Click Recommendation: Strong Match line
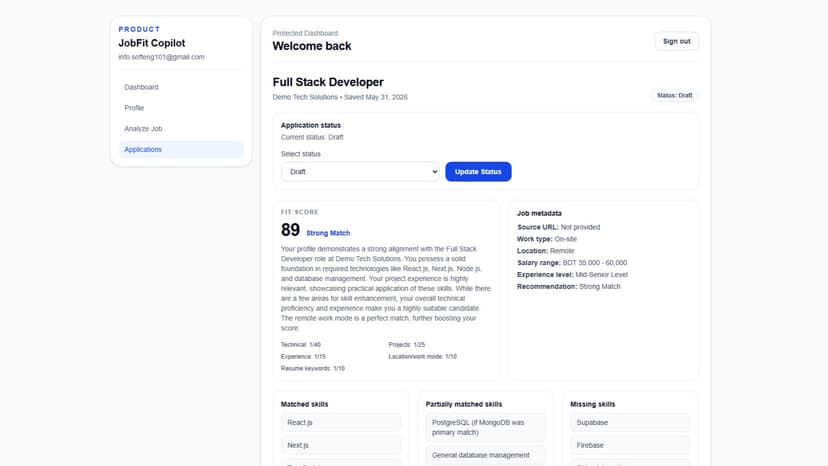The image size is (828, 466). 569,287
